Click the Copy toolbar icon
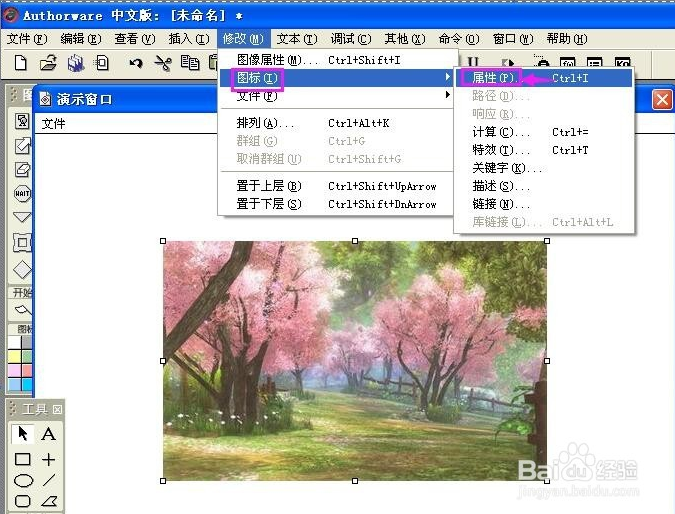 click(189, 63)
